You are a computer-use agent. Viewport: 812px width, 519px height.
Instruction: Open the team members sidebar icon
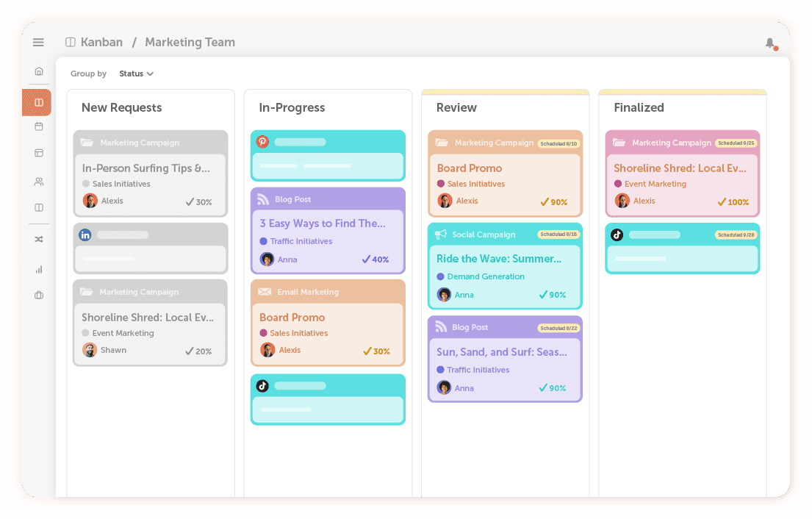(39, 182)
